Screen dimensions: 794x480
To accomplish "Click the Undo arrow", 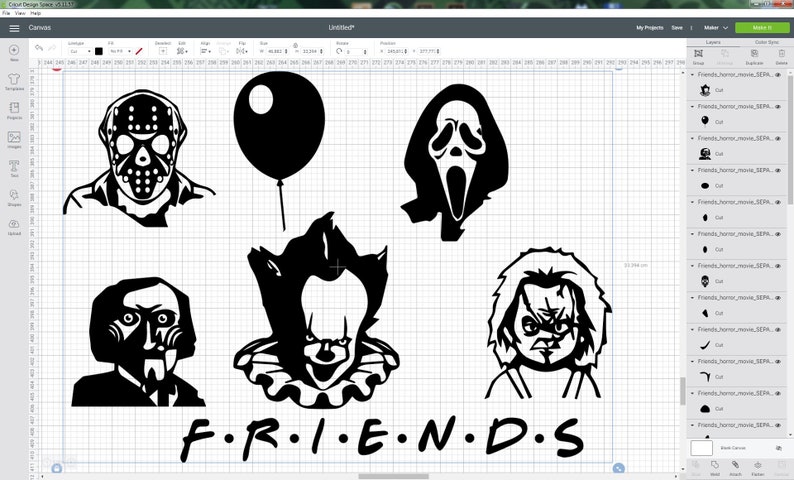I will tap(39, 48).
